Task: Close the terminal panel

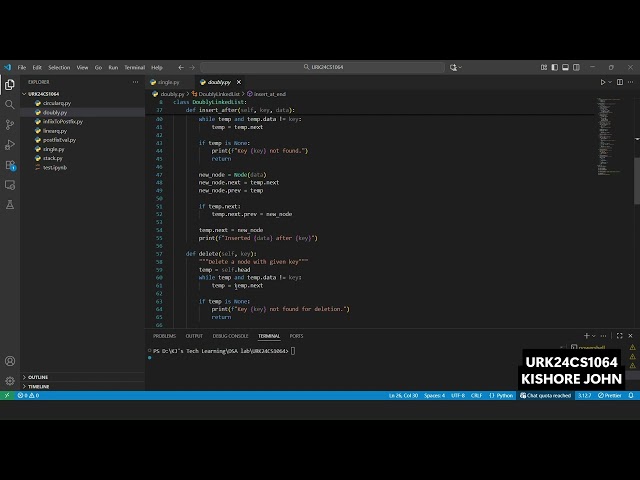Action: click(631, 336)
